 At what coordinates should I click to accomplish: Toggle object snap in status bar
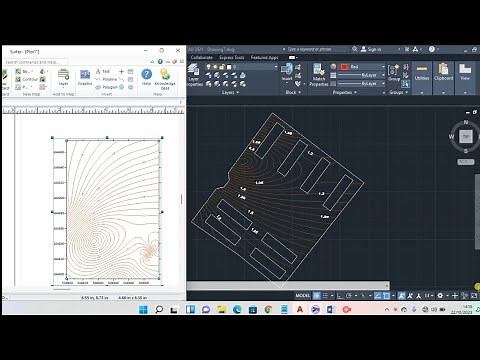point(386,296)
